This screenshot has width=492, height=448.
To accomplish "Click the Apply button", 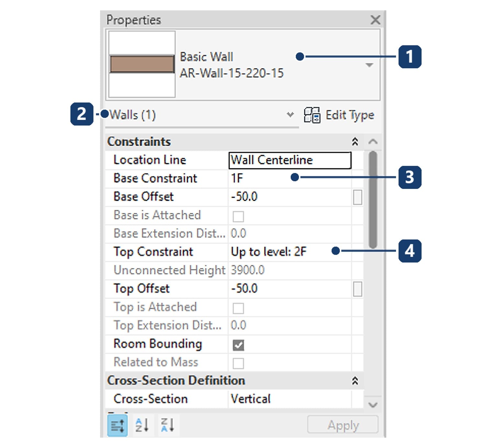I will [343, 425].
